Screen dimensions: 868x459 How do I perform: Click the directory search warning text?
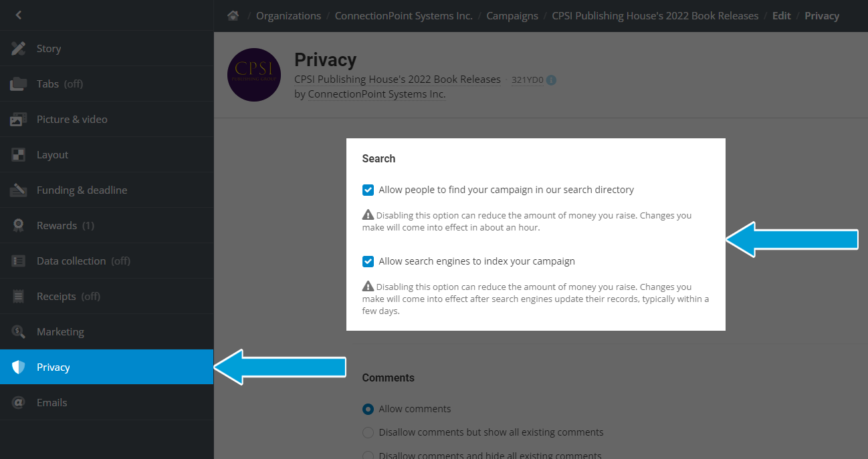527,221
